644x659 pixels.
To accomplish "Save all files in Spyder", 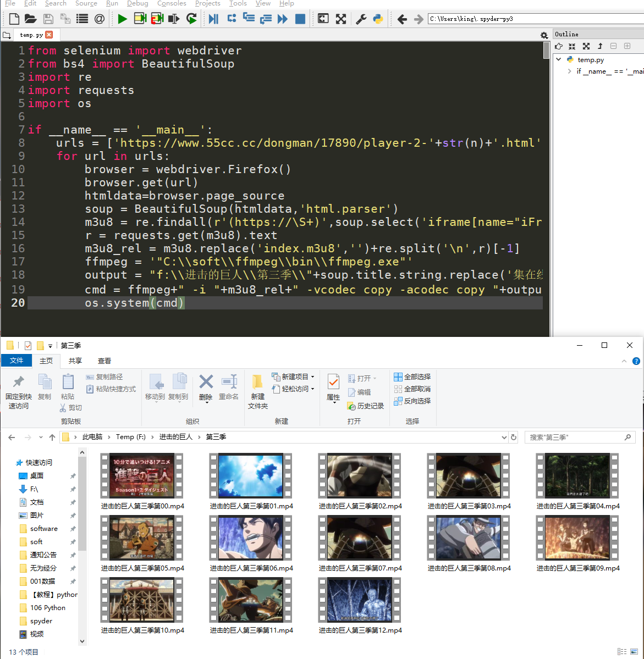I will click(65, 19).
